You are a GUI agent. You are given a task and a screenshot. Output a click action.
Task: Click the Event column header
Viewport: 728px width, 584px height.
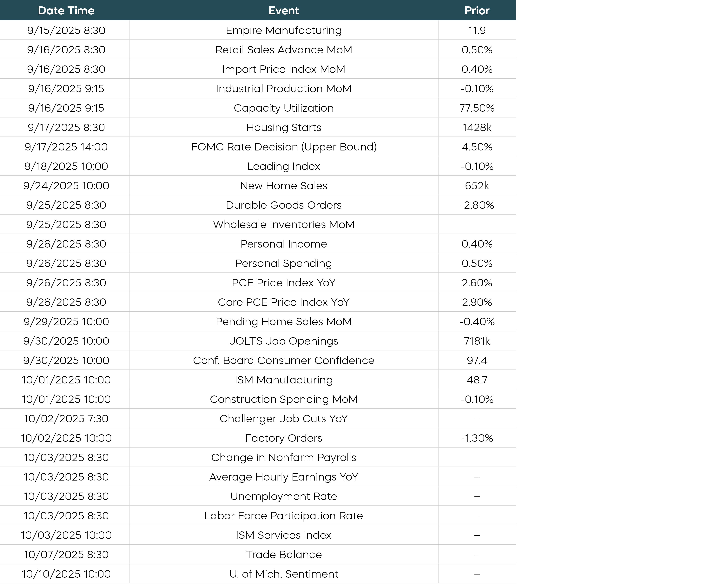click(x=283, y=10)
